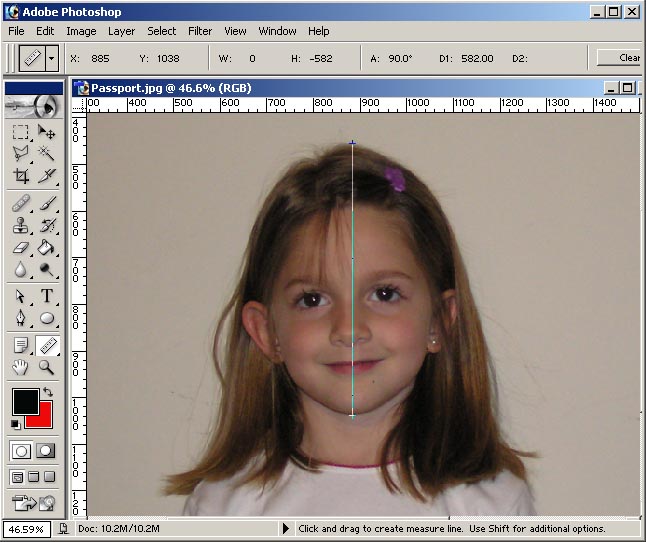646x542 pixels.
Task: Open the red background color swatch
Action: pyautogui.click(x=45, y=419)
